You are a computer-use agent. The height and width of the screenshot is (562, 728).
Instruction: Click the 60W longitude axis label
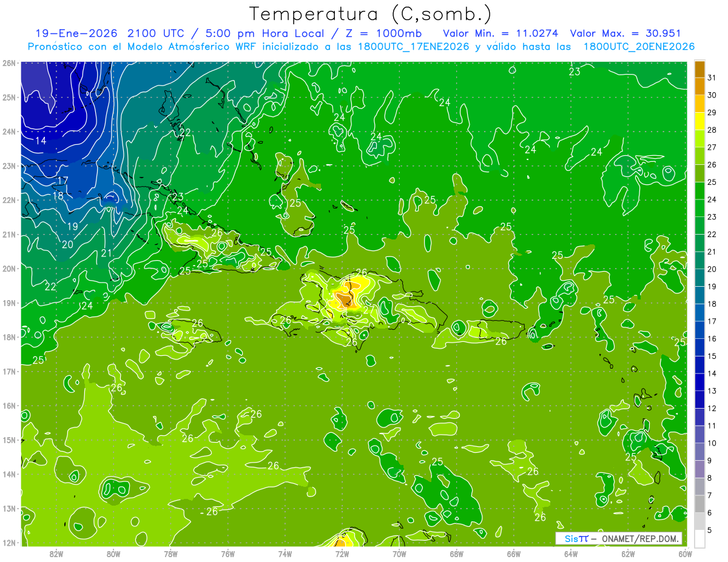(x=686, y=554)
